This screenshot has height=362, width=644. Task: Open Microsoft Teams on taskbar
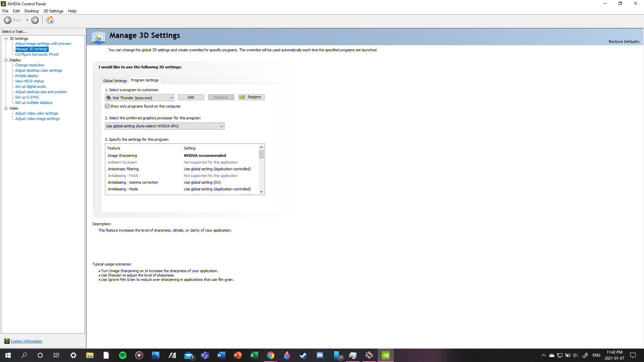205,355
